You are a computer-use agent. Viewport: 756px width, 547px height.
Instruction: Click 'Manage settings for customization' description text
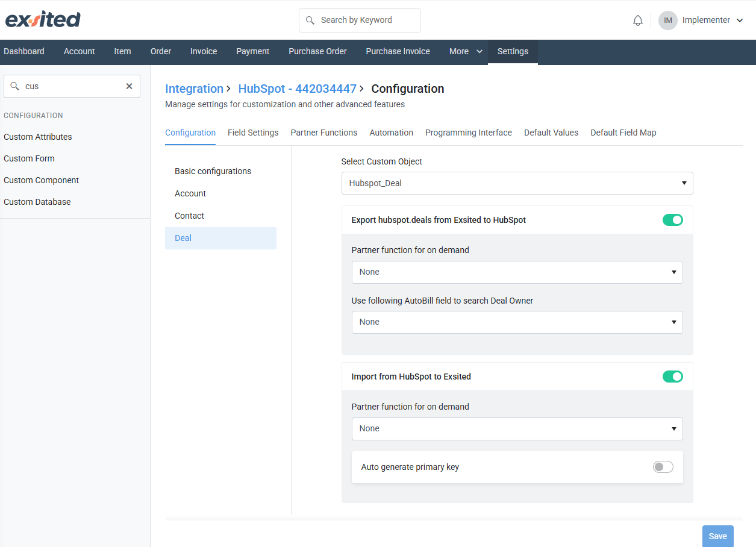tap(285, 104)
